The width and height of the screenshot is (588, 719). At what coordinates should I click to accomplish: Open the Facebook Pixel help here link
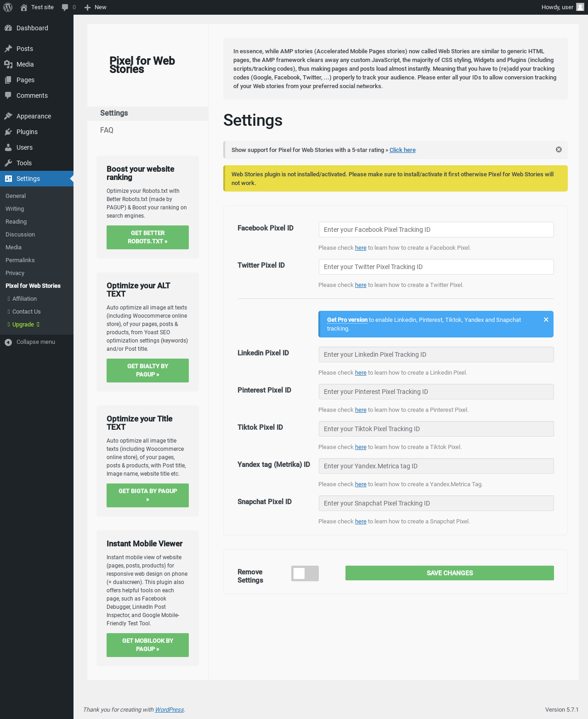pyautogui.click(x=361, y=248)
